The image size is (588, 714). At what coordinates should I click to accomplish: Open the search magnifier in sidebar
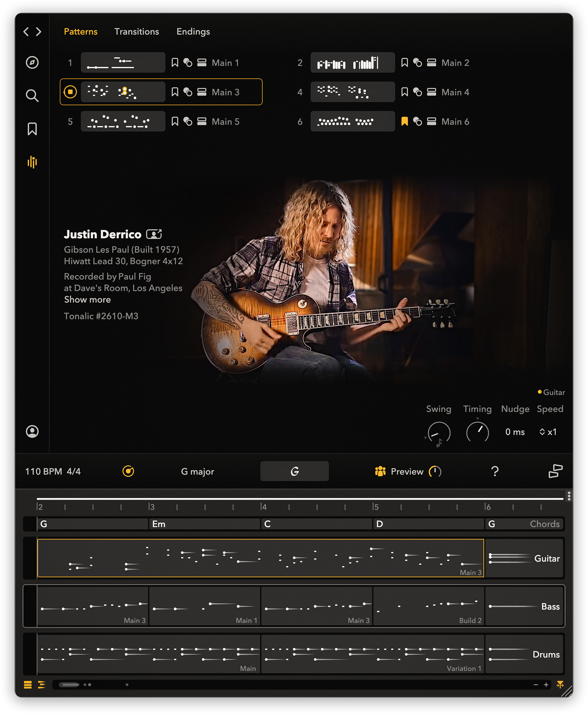point(32,96)
